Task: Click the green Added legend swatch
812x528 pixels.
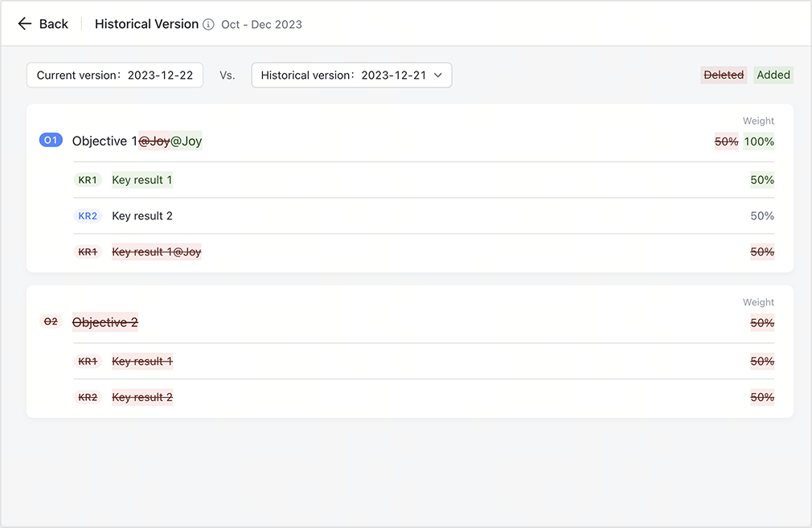Action: [x=773, y=75]
